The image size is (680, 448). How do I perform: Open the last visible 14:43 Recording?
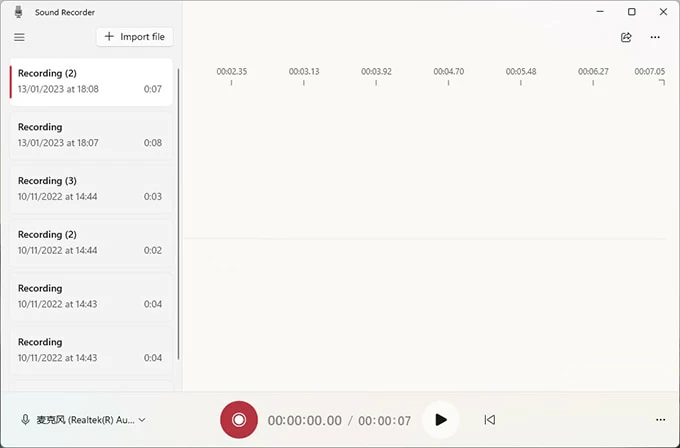[90, 350]
